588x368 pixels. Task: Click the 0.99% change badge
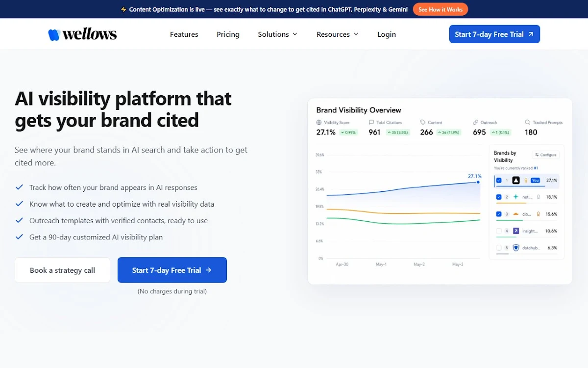348,132
